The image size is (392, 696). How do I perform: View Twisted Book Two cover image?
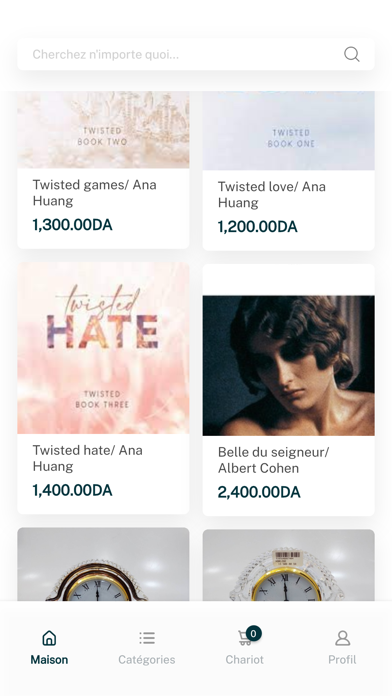[x=103, y=130]
